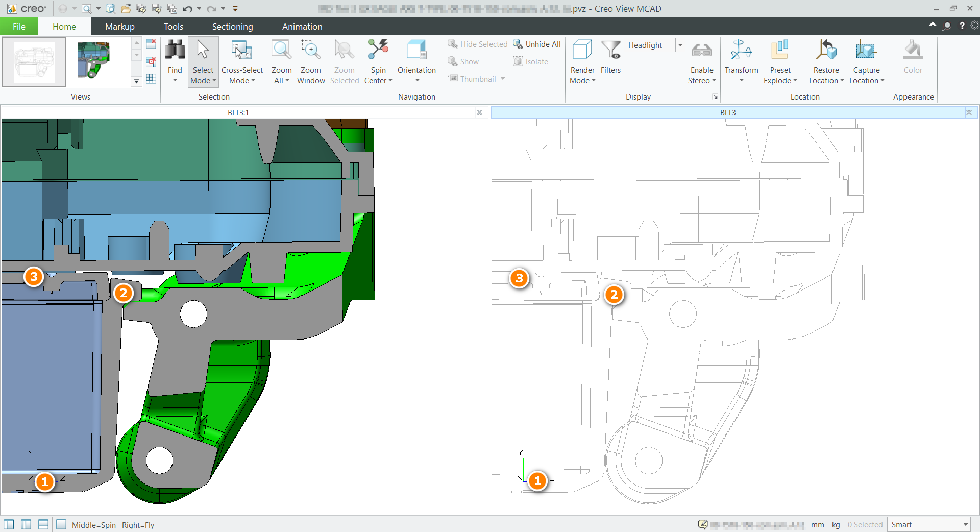Click Unhide All
Screen dimensions: 980x532
point(537,44)
